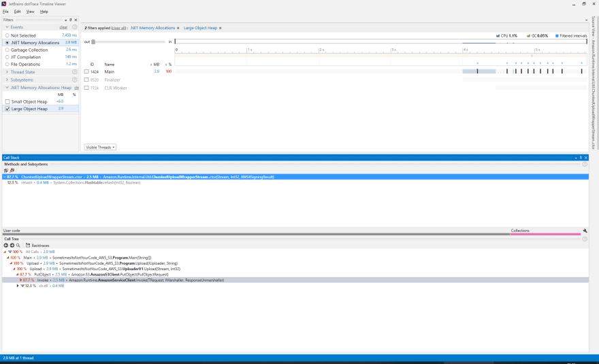The width and height of the screenshot is (599, 364).
Task: Select File Operations event radio
Action: tap(7, 65)
